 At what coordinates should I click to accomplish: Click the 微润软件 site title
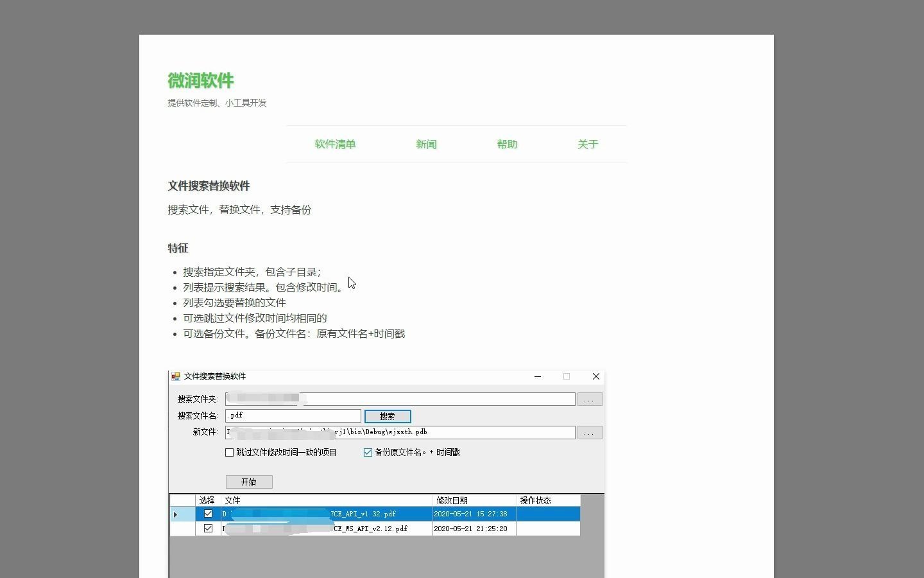[201, 80]
